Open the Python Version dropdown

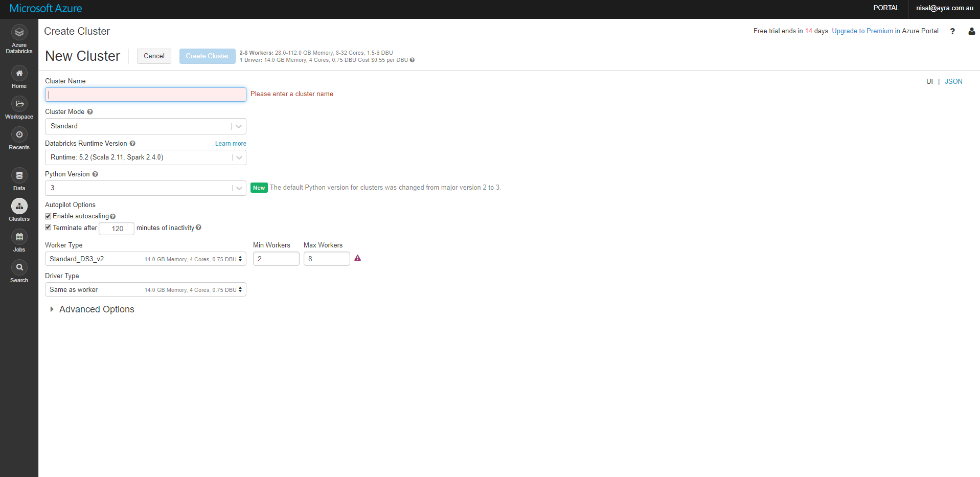(146, 188)
